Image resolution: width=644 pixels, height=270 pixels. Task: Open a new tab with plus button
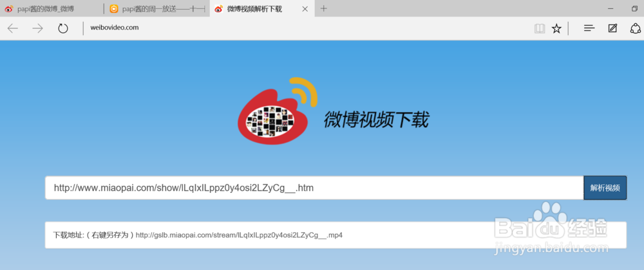324,8
